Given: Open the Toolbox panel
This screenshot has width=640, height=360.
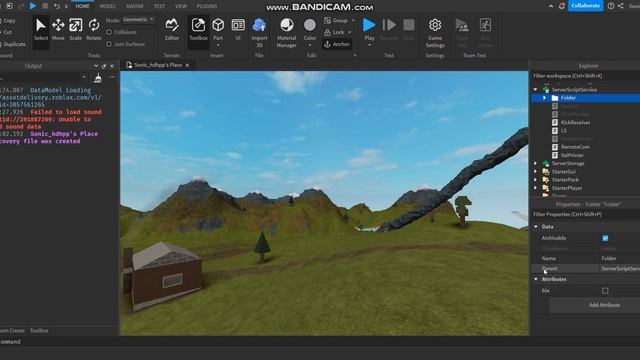Looking at the screenshot, I should 198,30.
